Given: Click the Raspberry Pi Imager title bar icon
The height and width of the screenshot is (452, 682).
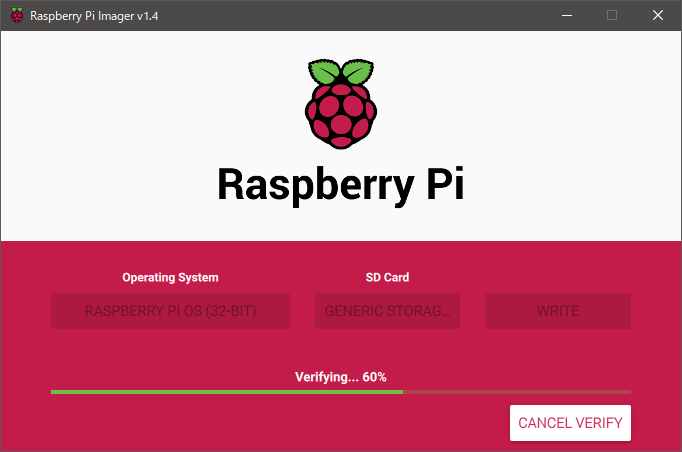Looking at the screenshot, I should click(16, 16).
